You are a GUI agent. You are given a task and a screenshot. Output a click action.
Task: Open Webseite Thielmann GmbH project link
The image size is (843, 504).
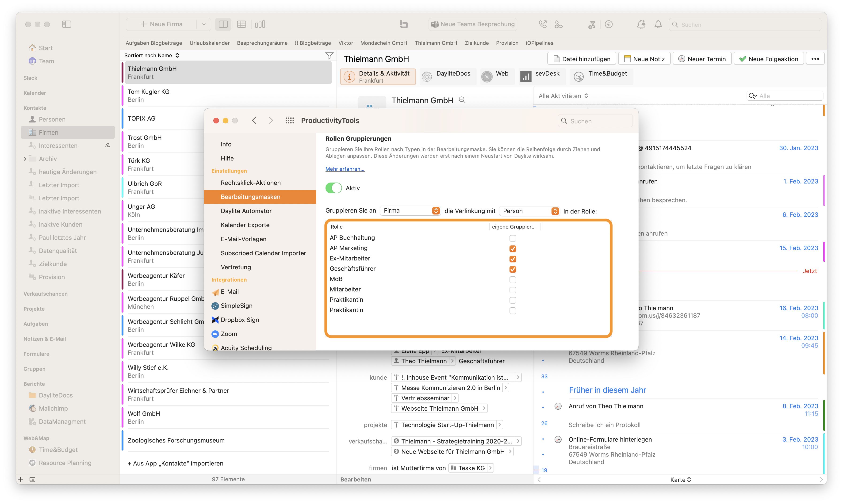pos(439,408)
